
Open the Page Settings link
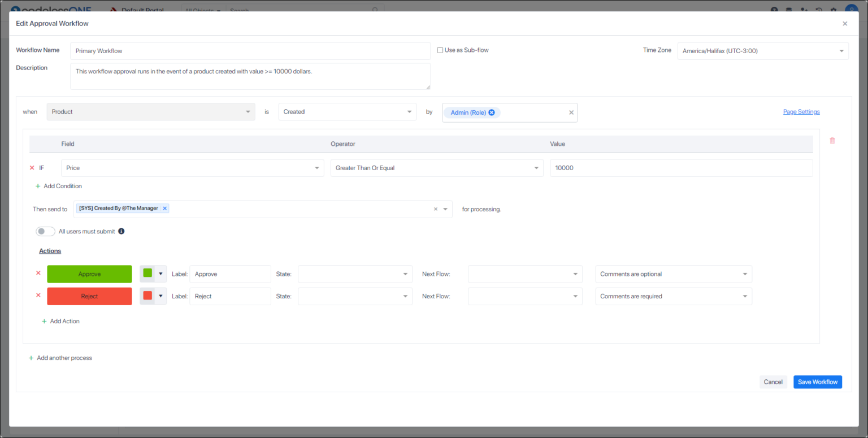point(801,112)
